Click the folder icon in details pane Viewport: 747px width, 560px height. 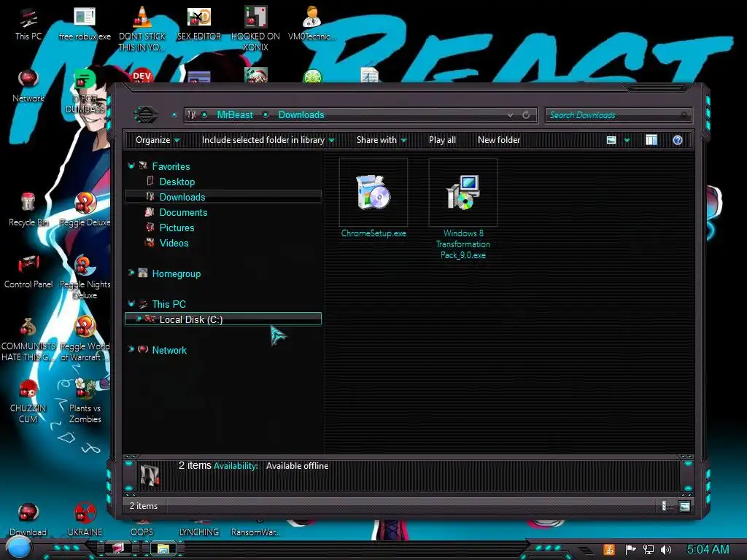coord(150,475)
